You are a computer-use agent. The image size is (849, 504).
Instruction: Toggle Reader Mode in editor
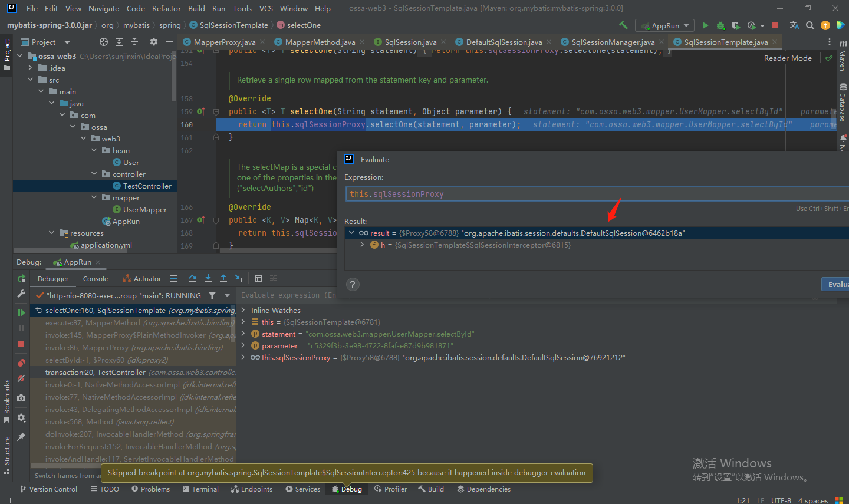[788, 58]
